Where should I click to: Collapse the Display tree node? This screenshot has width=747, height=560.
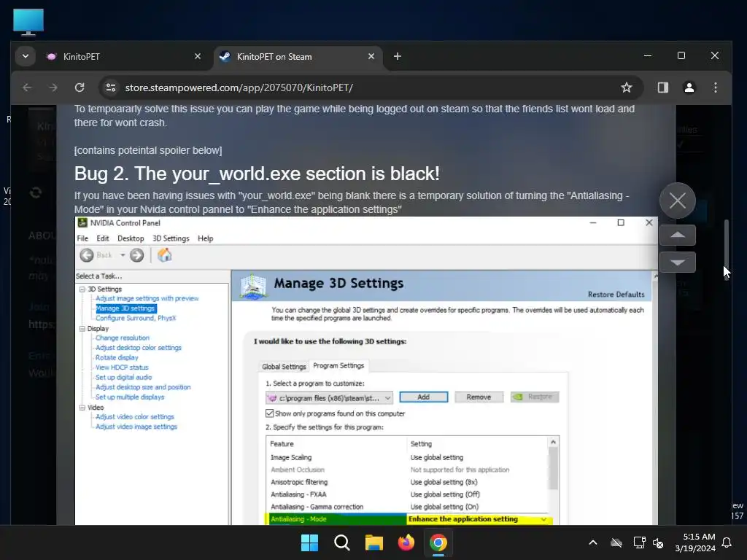click(82, 329)
